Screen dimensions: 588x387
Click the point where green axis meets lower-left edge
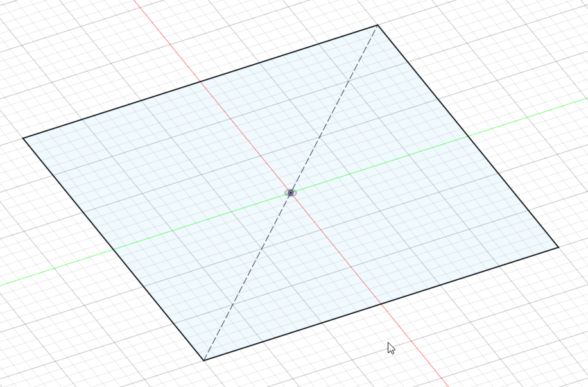point(113,250)
